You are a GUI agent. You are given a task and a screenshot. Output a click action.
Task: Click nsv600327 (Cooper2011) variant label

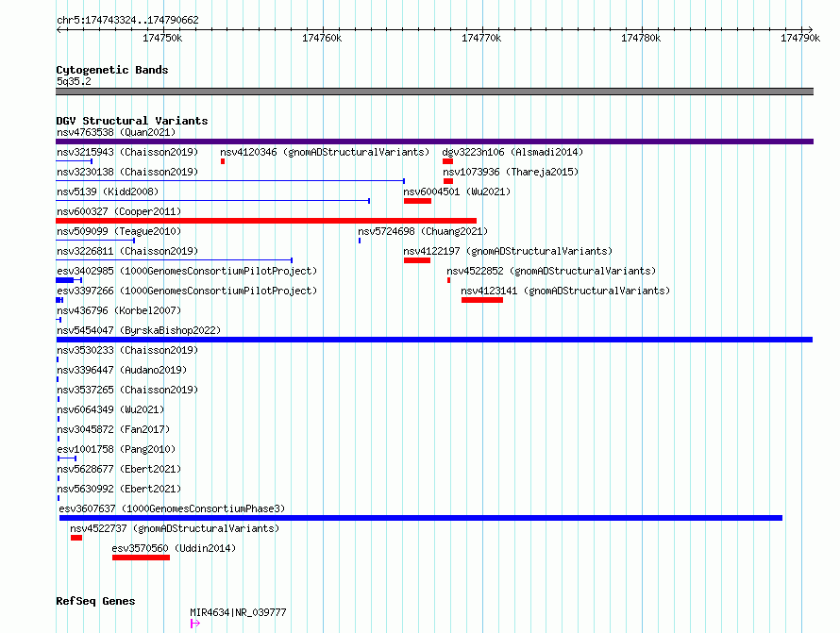click(x=119, y=211)
